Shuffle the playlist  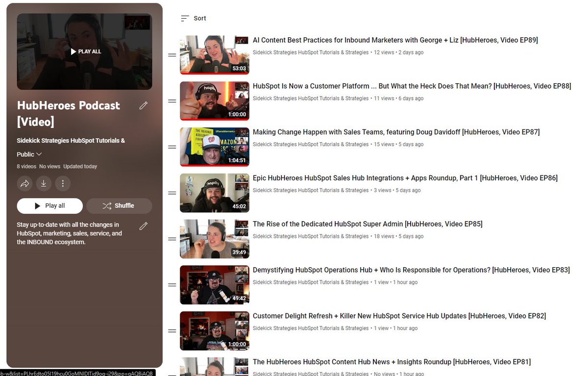coord(119,206)
